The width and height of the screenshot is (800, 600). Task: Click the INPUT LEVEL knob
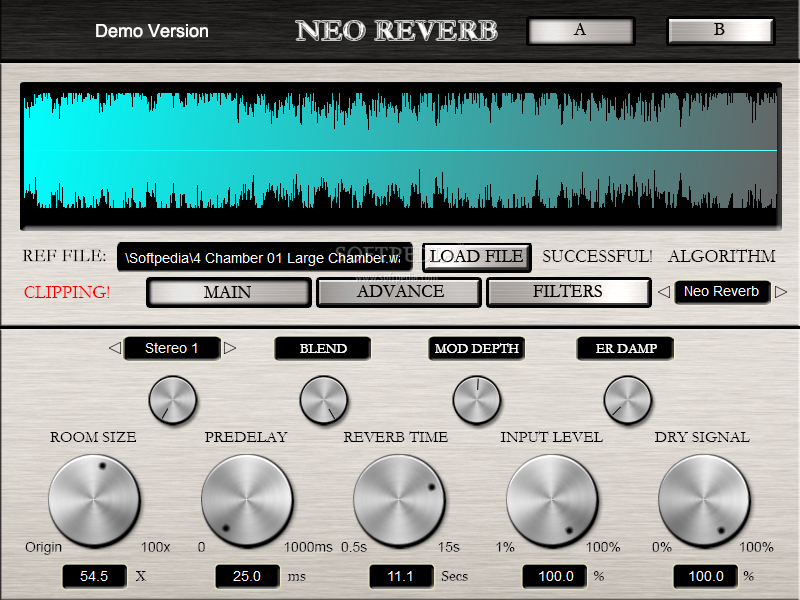click(552, 501)
